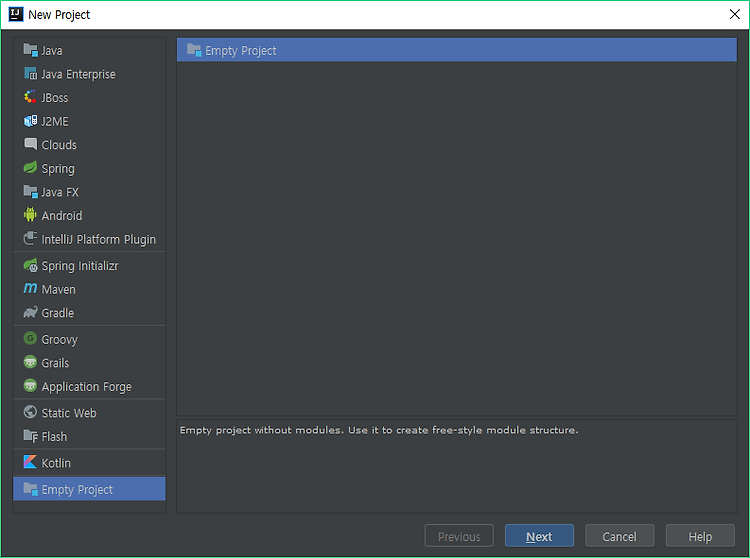Click the Spring Initializr icon

click(x=31, y=265)
